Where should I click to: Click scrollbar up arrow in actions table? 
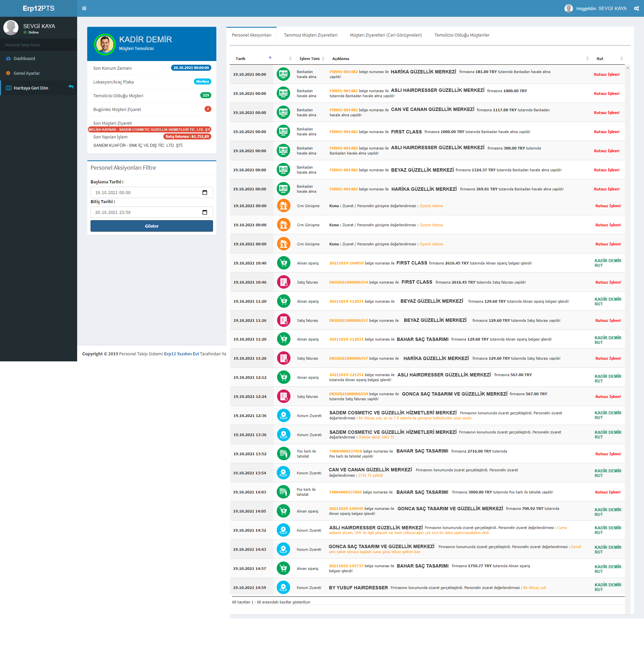pos(628,68)
